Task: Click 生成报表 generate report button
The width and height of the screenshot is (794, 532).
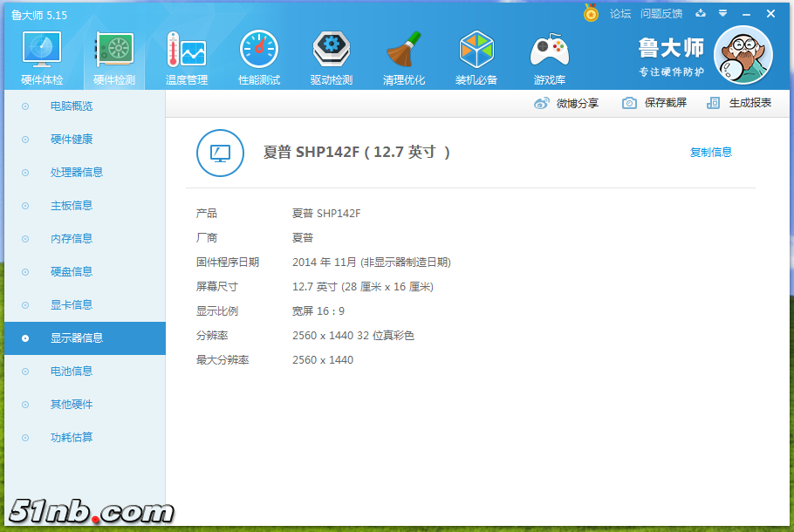Action: (x=740, y=103)
